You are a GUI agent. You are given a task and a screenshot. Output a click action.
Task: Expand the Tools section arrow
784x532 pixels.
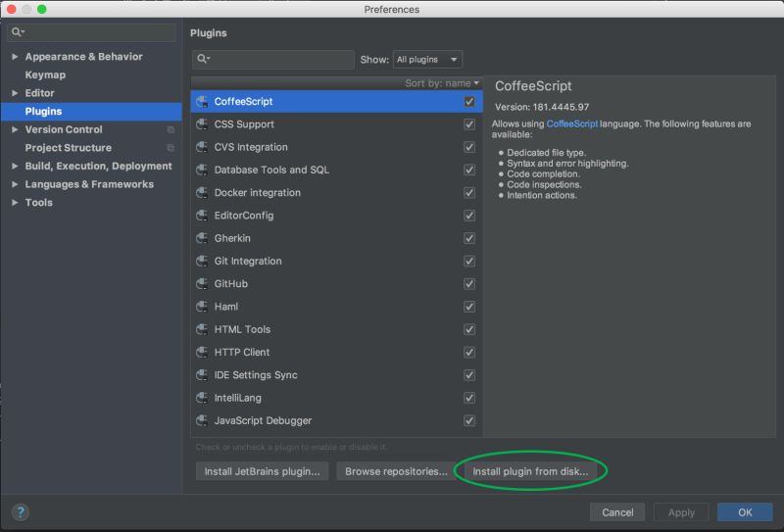15,203
